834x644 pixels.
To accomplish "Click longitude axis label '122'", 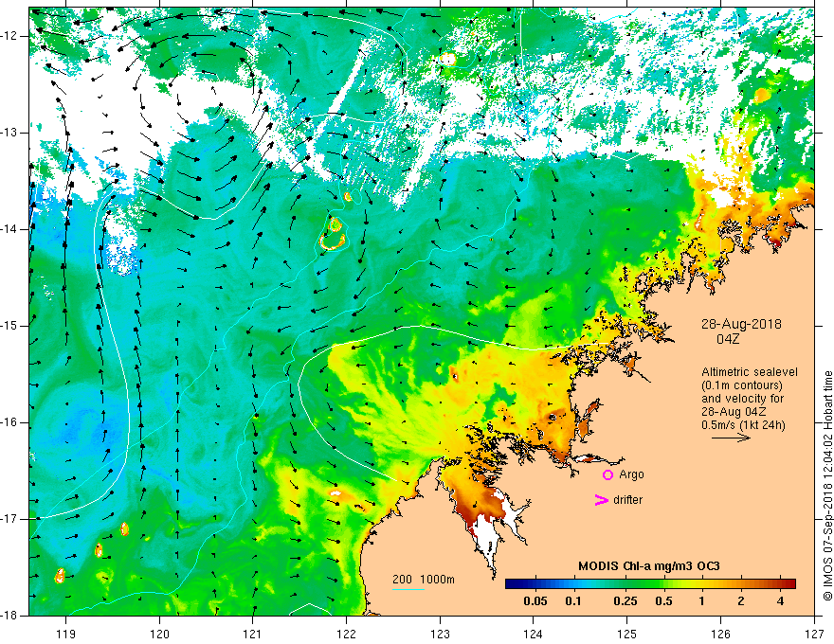I will pyautogui.click(x=346, y=634).
